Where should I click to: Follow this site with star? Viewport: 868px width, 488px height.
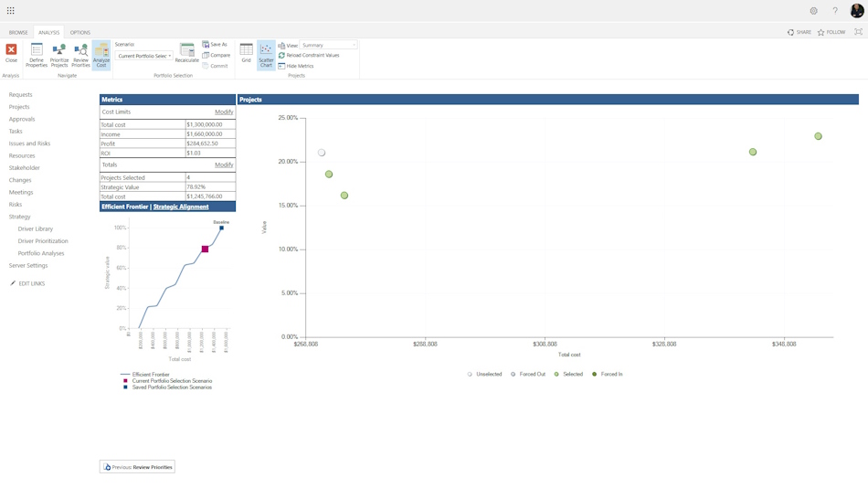coord(831,32)
